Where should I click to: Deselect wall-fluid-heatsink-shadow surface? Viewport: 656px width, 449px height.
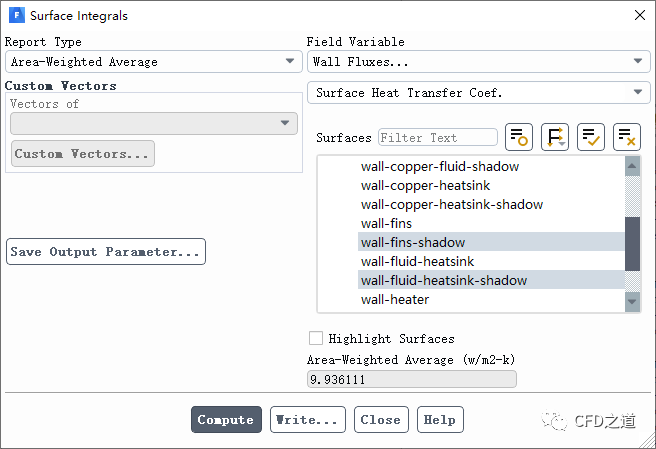click(443, 280)
